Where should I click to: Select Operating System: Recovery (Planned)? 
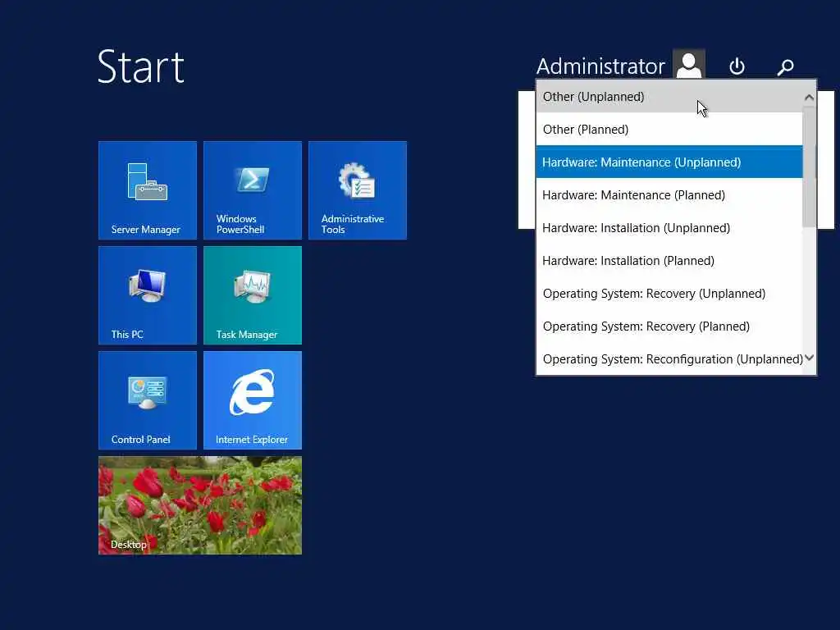pyautogui.click(x=669, y=326)
